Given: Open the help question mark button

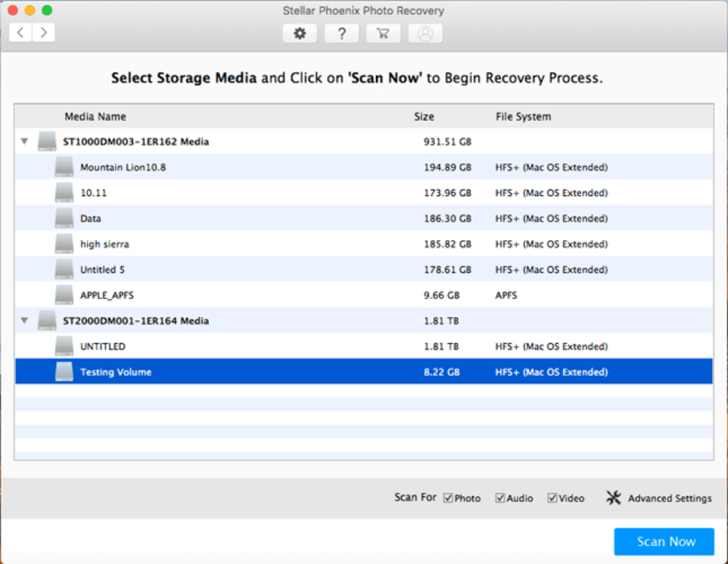Looking at the screenshot, I should point(341,33).
